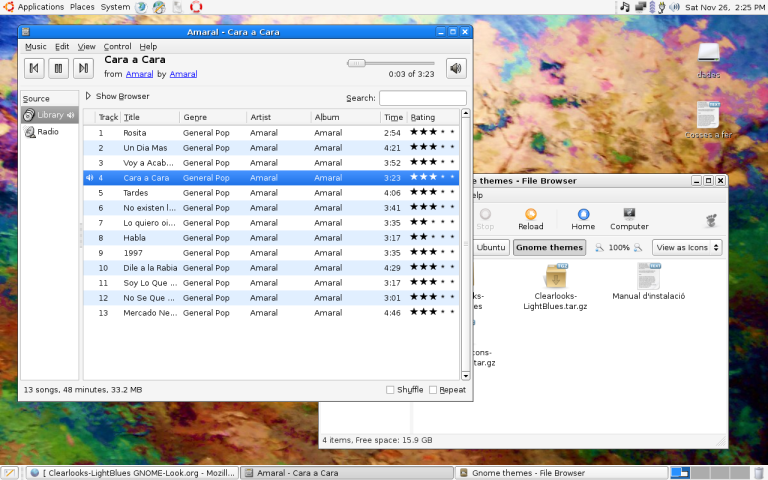
Task: Zoom out icon in File Browser
Action: 599,247
